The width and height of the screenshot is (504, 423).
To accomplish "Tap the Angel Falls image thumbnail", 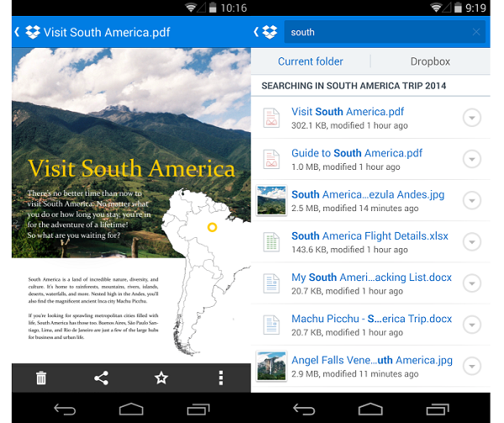I will [271, 366].
